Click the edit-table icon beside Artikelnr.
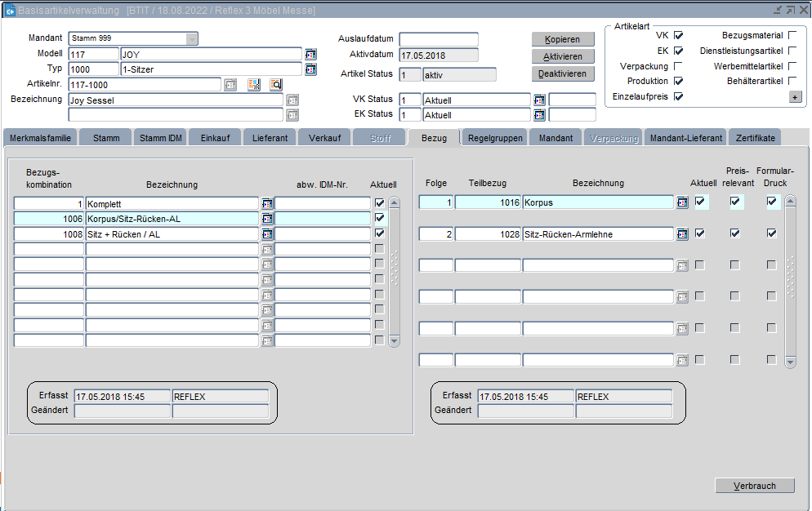 point(254,85)
